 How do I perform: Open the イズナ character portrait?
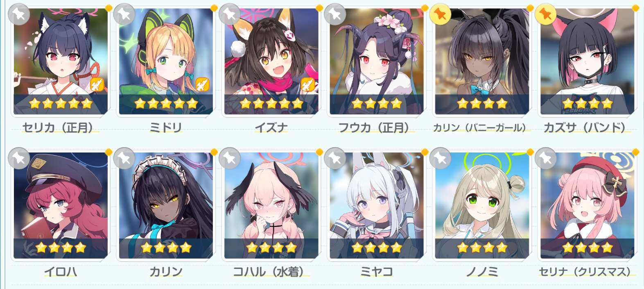(x=271, y=61)
